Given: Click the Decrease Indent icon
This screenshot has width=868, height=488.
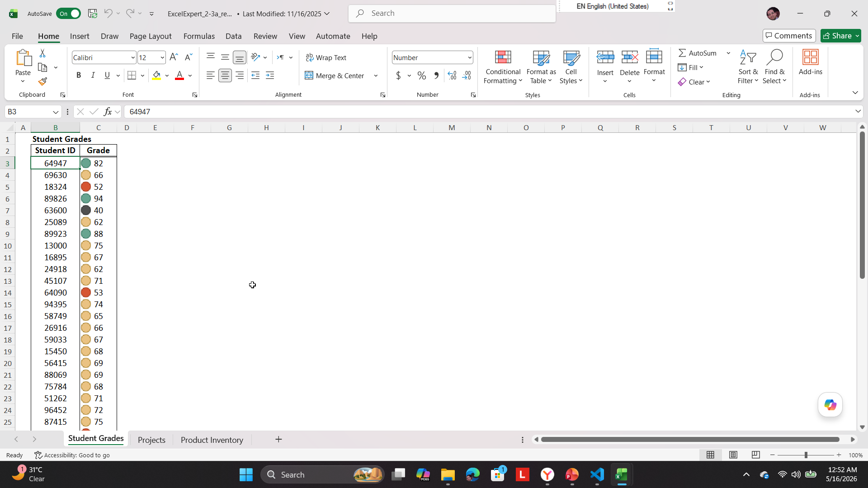Looking at the screenshot, I should click(255, 75).
